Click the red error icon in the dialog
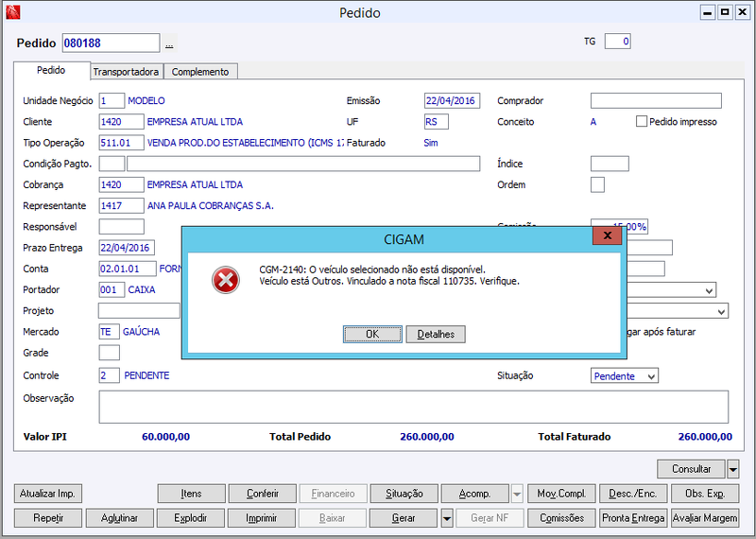 pos(226,280)
